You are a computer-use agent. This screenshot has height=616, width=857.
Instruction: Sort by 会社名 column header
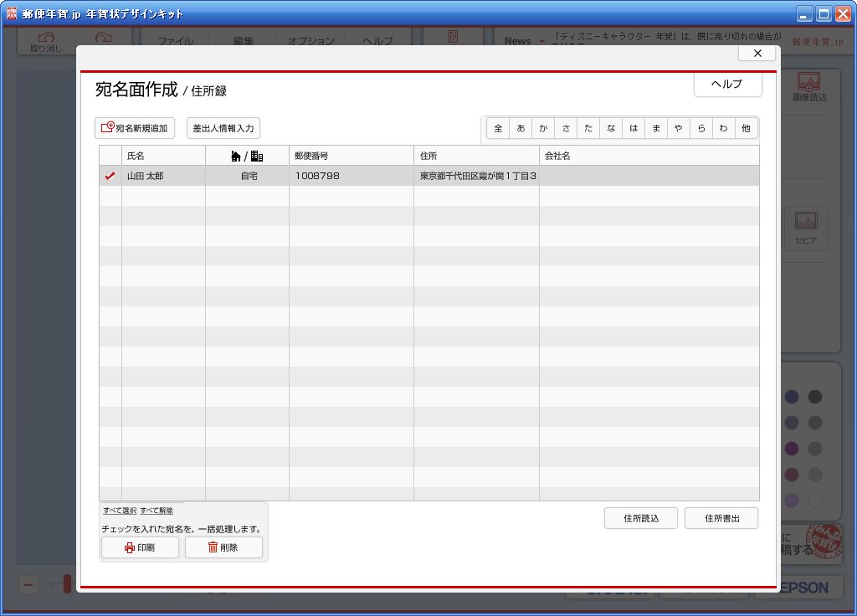click(x=649, y=156)
